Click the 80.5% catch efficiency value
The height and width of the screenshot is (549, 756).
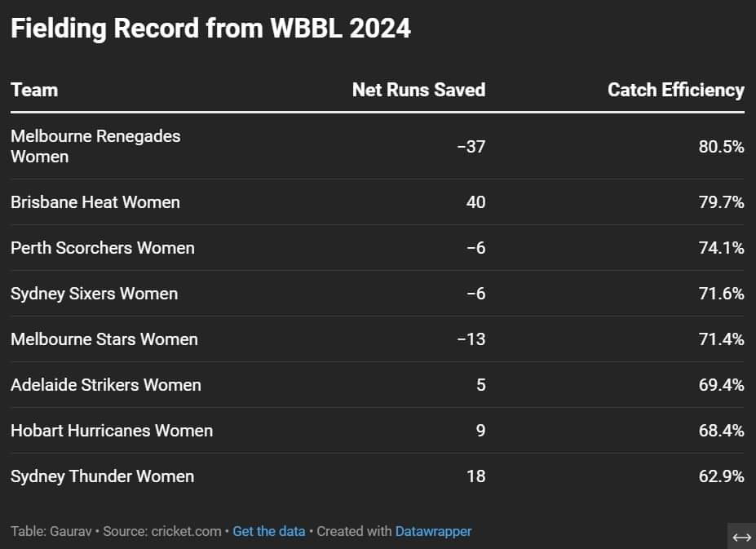721,147
